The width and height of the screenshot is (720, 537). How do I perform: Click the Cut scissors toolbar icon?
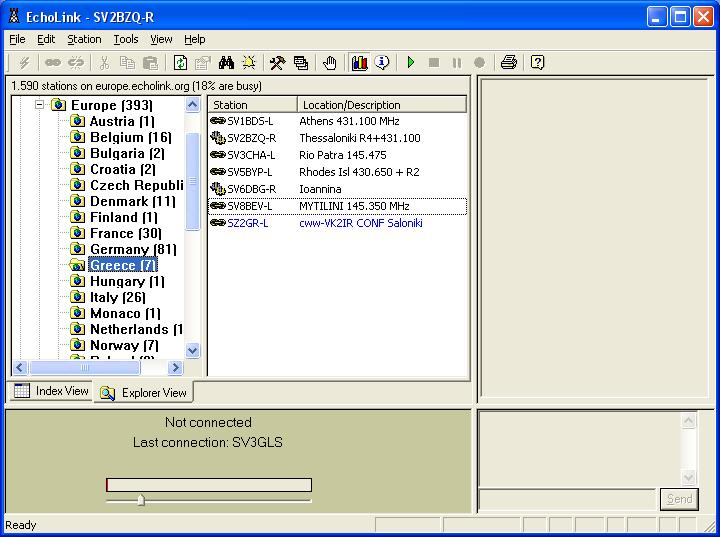click(105, 62)
